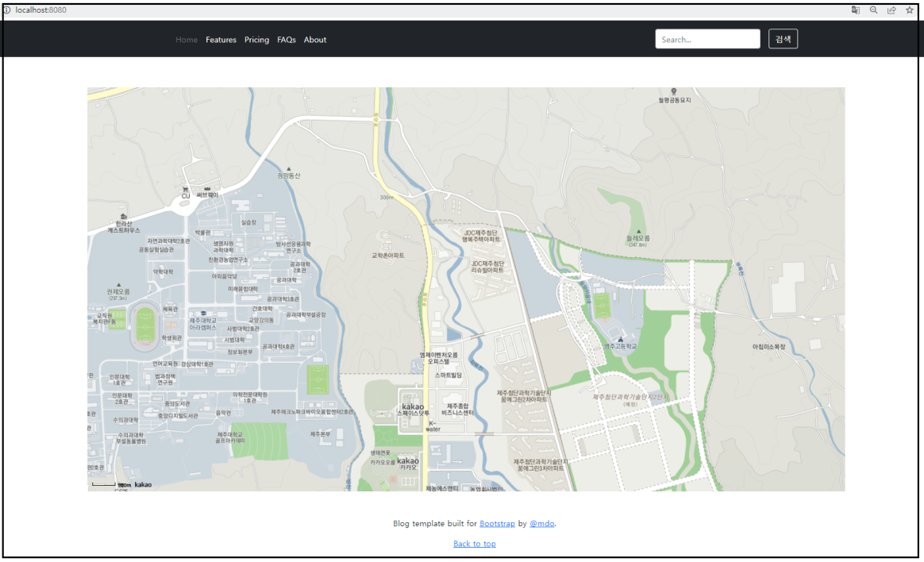Open the @mdo link in footer
Image resolution: width=924 pixels, height=562 pixels.
[542, 523]
